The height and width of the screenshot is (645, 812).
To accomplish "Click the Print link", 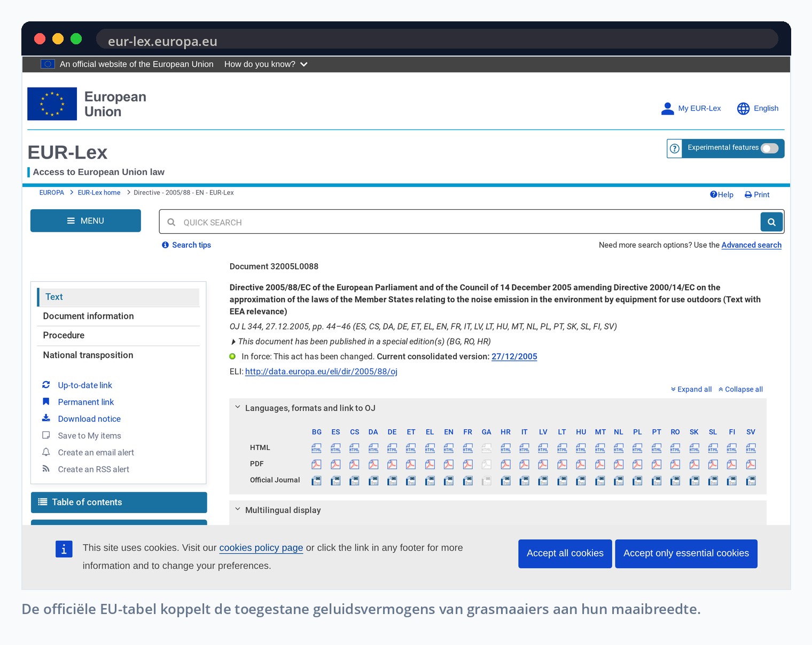I will pyautogui.click(x=757, y=195).
